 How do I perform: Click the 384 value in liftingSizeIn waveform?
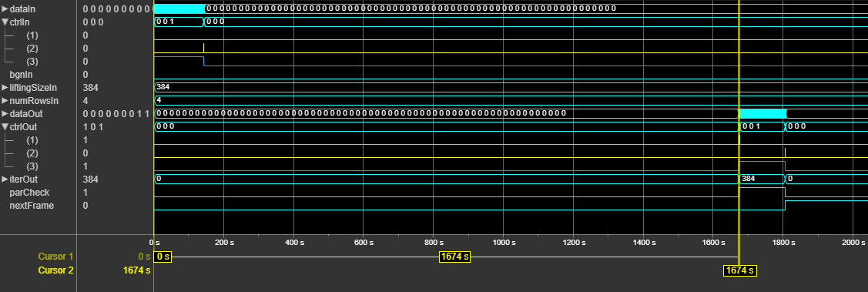[163, 87]
